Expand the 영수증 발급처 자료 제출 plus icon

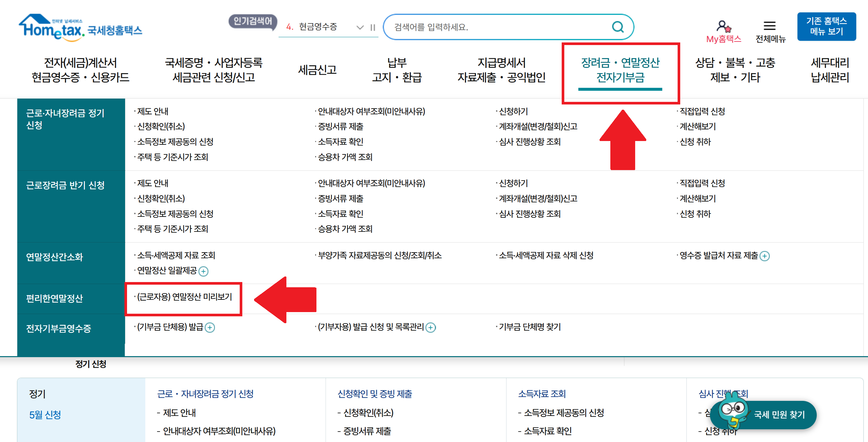click(764, 256)
